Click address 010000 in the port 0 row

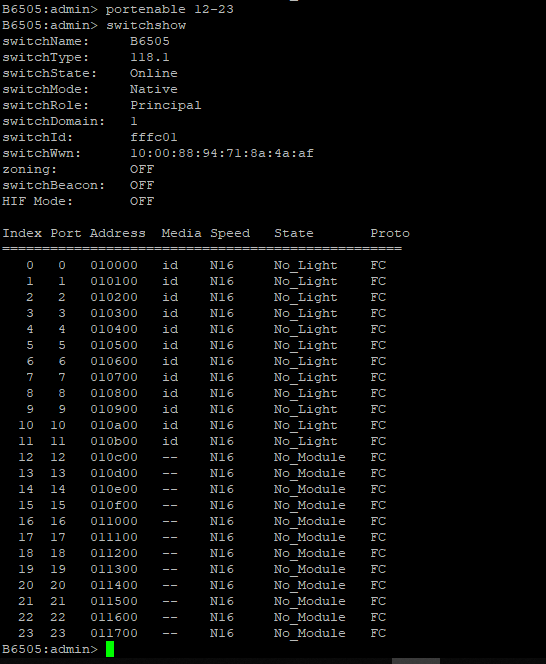pyautogui.click(x=114, y=266)
